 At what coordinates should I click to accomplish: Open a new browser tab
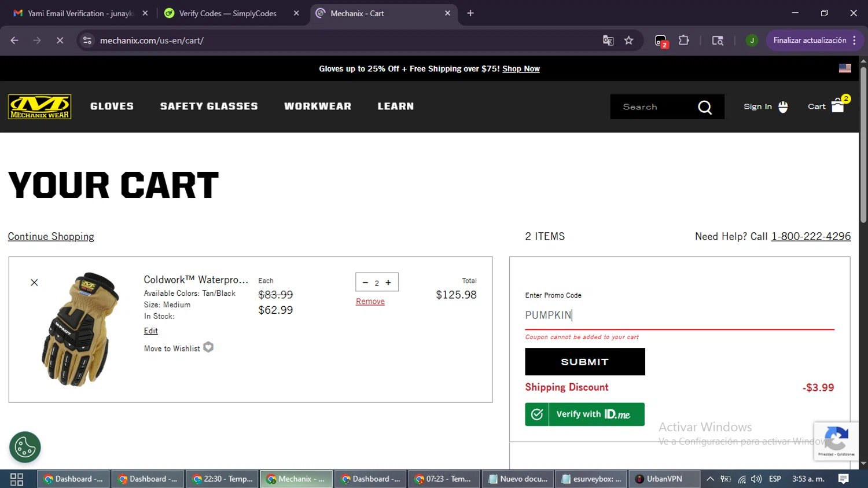pos(470,13)
